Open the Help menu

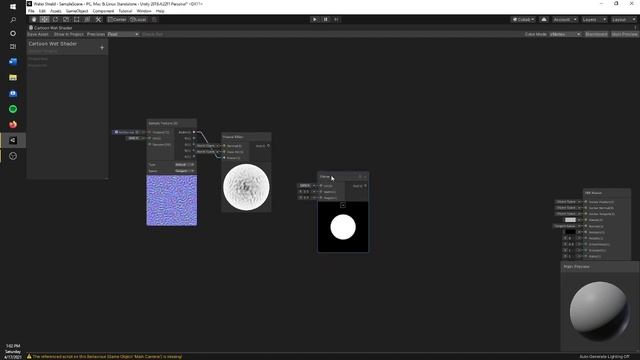[160, 11]
